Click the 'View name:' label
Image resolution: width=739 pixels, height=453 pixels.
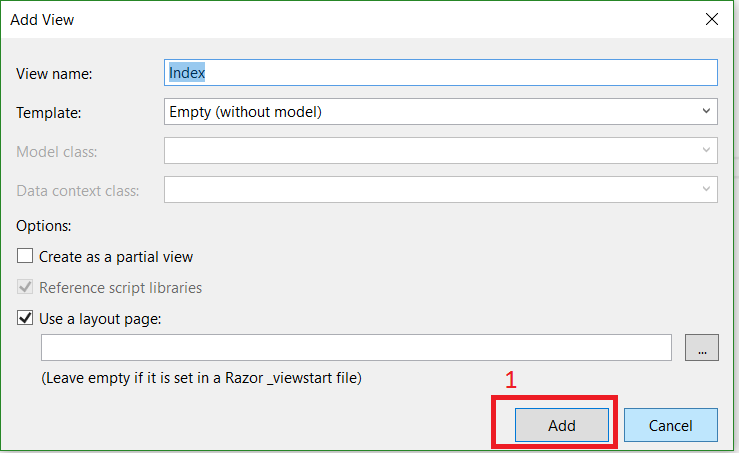point(54,73)
